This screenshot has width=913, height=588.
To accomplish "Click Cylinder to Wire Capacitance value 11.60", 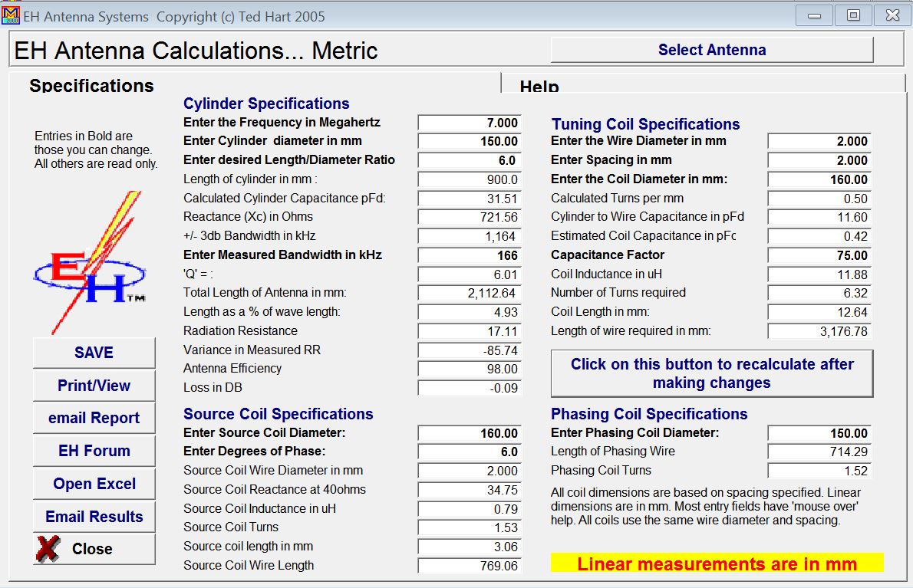I will pyautogui.click(x=819, y=218).
